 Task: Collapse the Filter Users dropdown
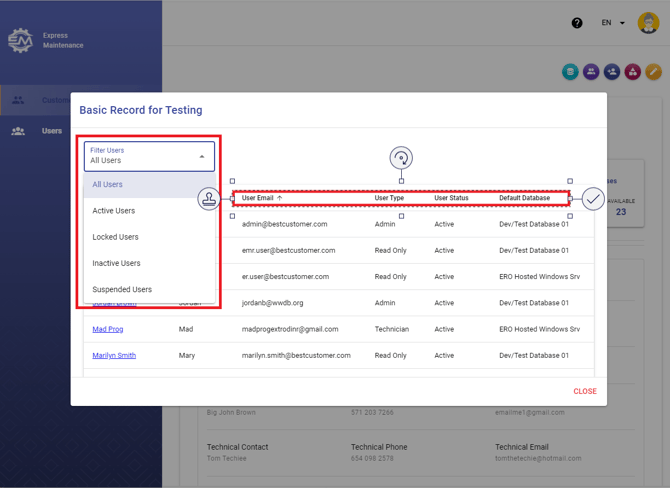pos(202,157)
